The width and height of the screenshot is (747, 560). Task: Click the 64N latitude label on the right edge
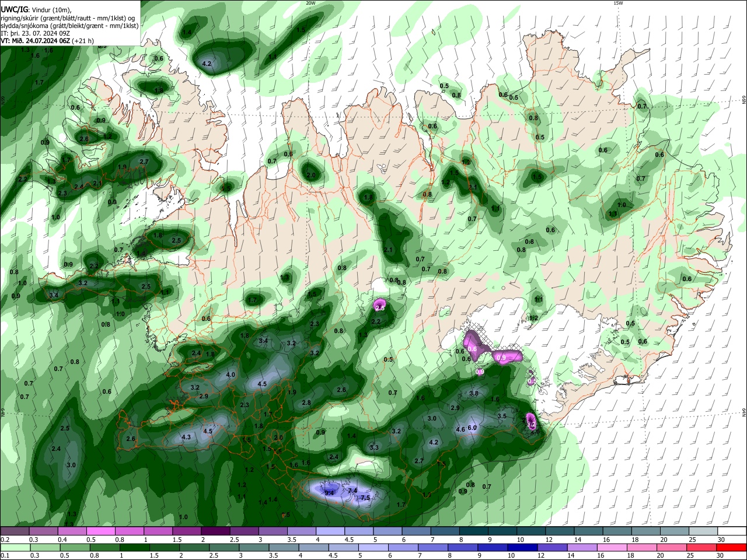coord(744,413)
